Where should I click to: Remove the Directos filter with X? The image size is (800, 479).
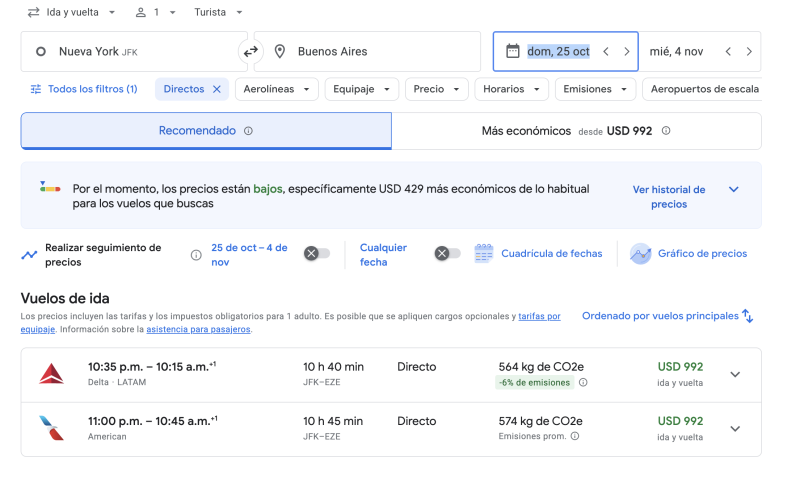(x=216, y=89)
